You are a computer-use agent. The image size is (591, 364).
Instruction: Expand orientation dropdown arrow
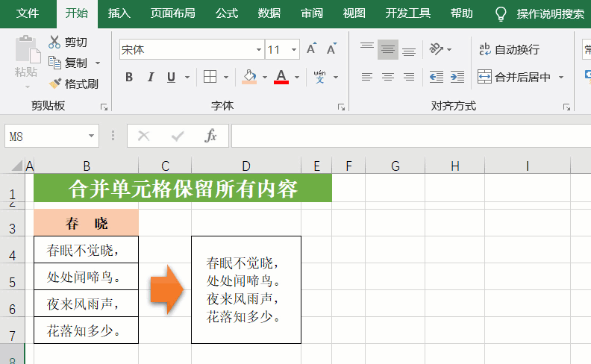point(449,49)
